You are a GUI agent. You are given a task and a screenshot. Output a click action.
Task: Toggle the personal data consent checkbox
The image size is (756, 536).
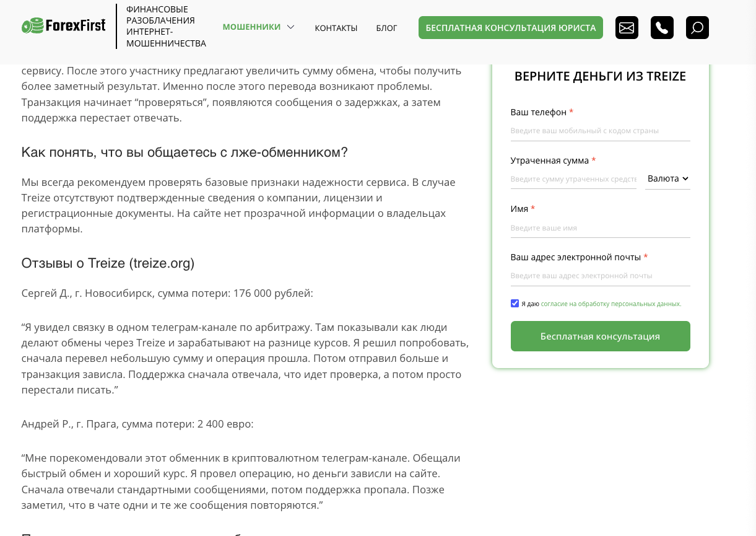tap(515, 304)
